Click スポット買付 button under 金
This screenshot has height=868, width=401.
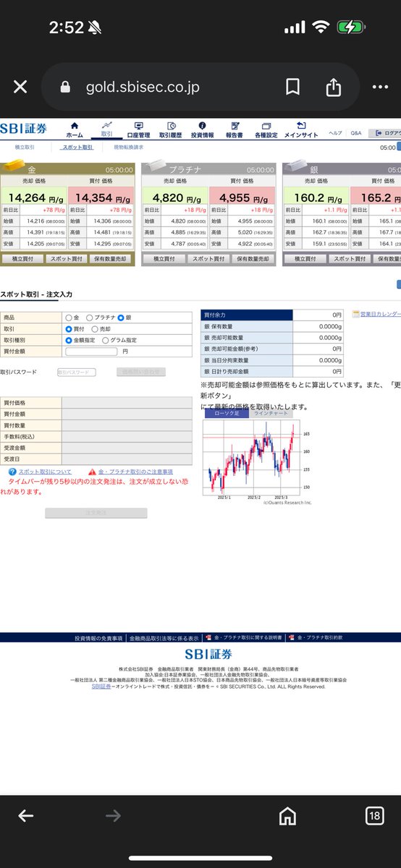click(67, 258)
